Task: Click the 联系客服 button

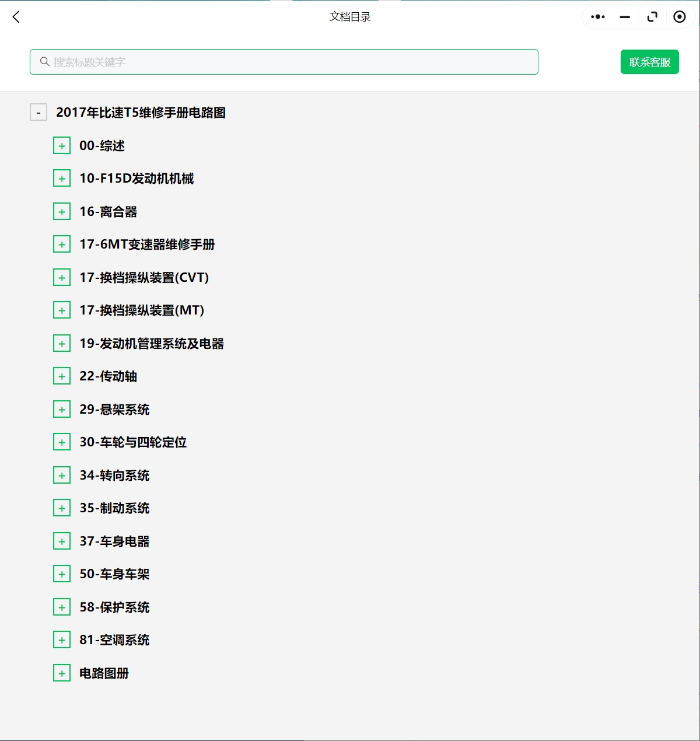Action: coord(649,62)
